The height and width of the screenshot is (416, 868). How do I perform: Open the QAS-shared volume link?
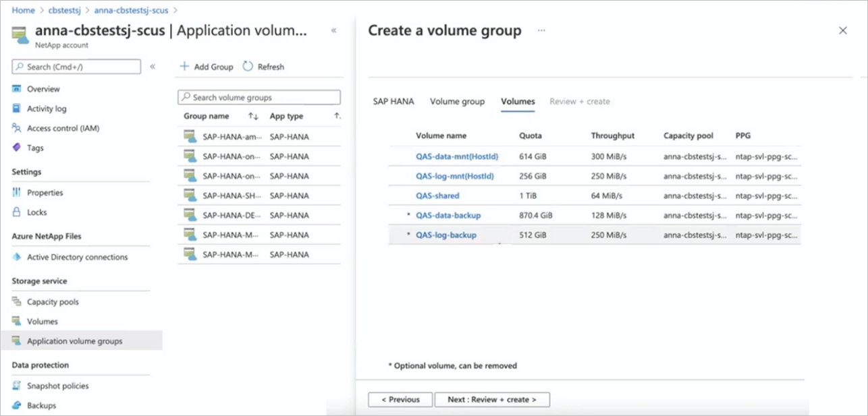[437, 196]
